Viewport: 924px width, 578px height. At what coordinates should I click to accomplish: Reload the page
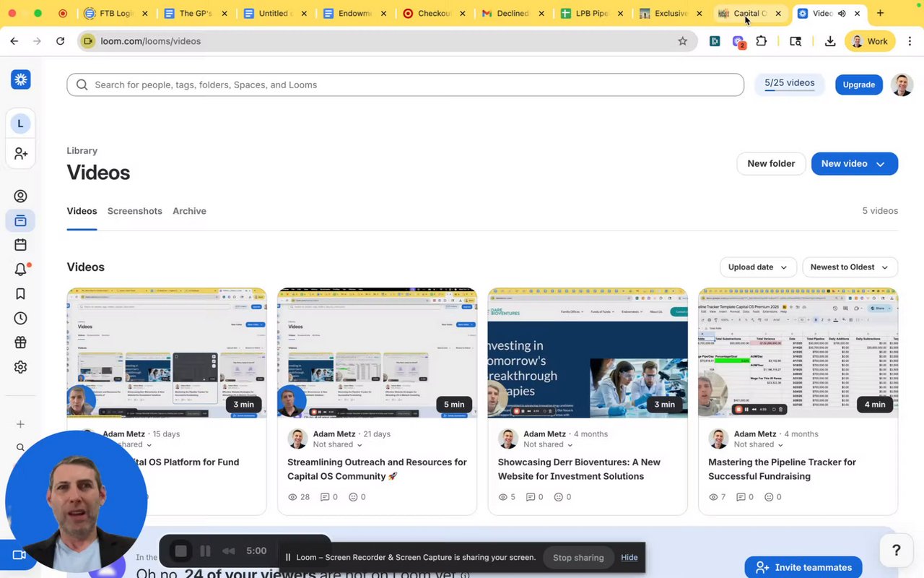(60, 41)
